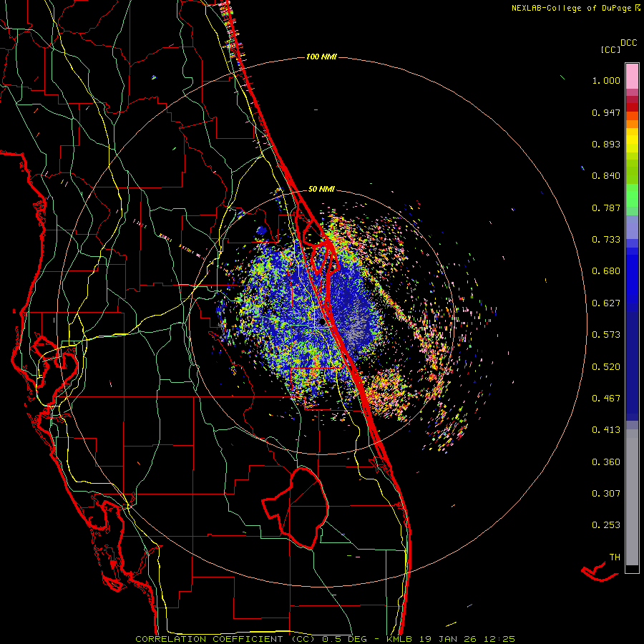
Task: Click the gray 0.307 color bar segment
Action: click(x=632, y=497)
